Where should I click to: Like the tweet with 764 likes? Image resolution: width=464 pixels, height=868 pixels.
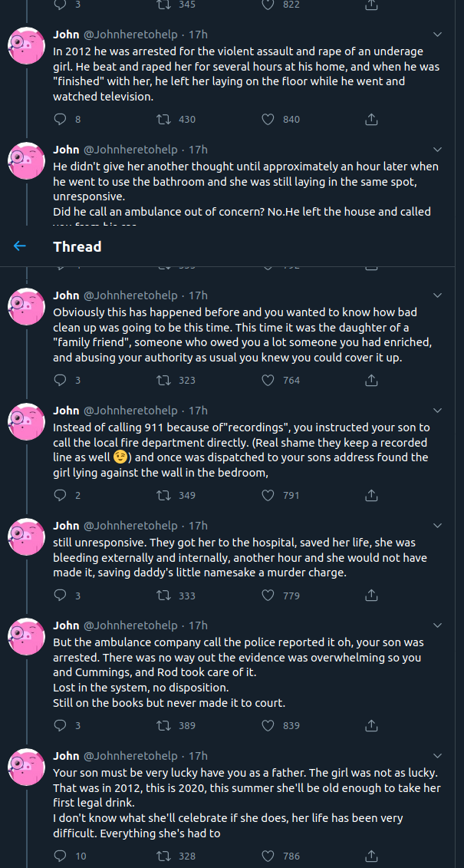click(x=268, y=381)
